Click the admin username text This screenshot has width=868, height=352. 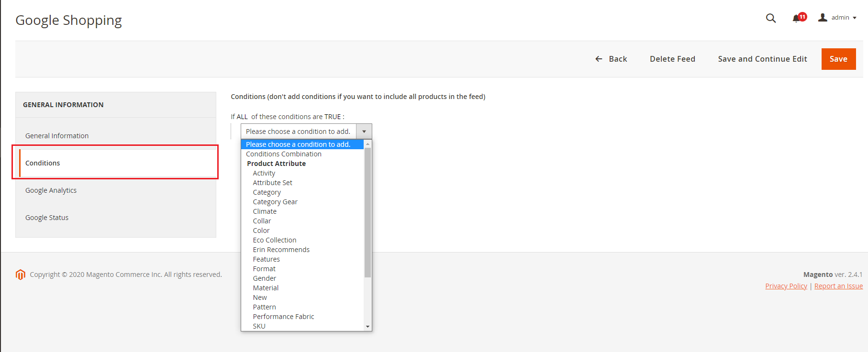pyautogui.click(x=840, y=18)
